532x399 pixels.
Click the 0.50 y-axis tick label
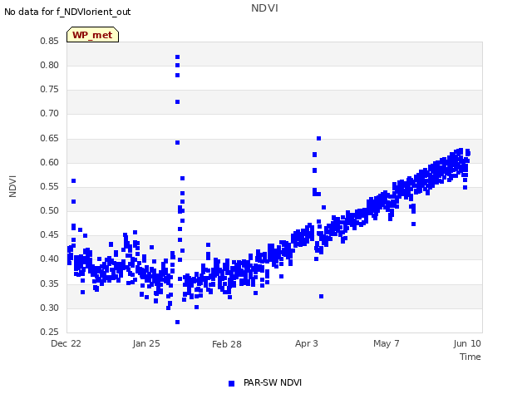click(x=50, y=210)
